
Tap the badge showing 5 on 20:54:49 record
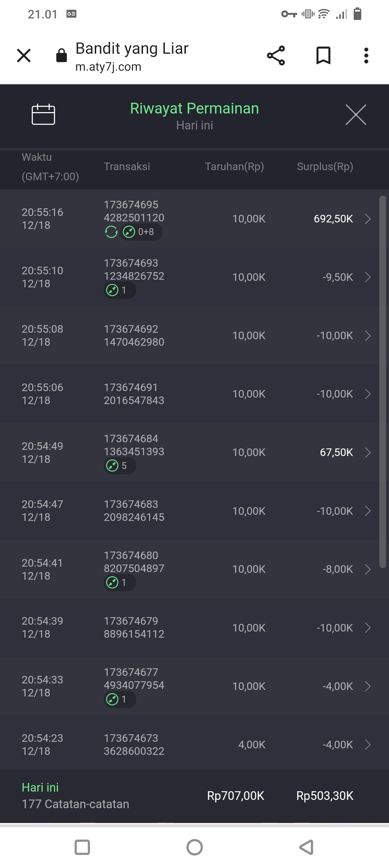tap(120, 466)
